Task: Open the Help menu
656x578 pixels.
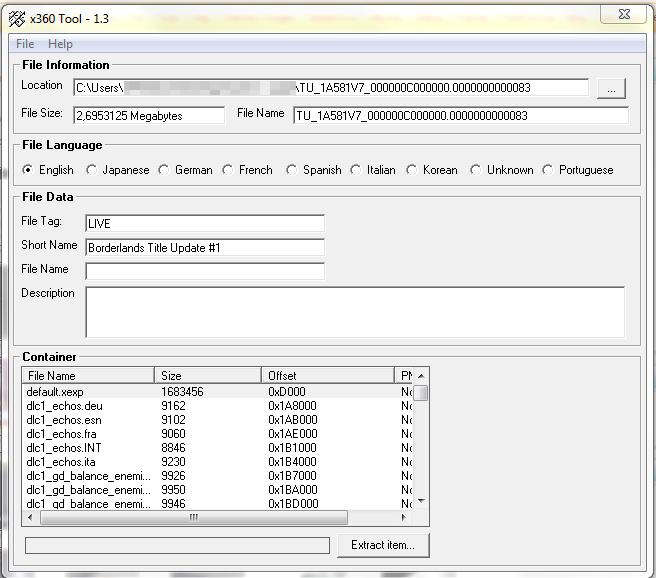Action: coord(60,44)
